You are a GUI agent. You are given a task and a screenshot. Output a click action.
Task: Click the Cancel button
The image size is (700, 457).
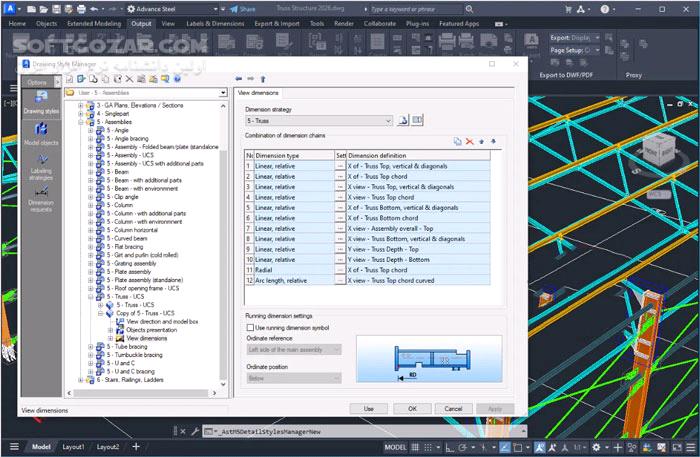coord(453,408)
